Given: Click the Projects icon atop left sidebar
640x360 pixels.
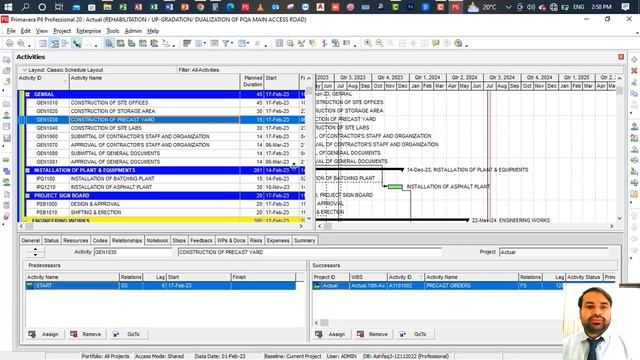Looking at the screenshot, I should (7, 60).
